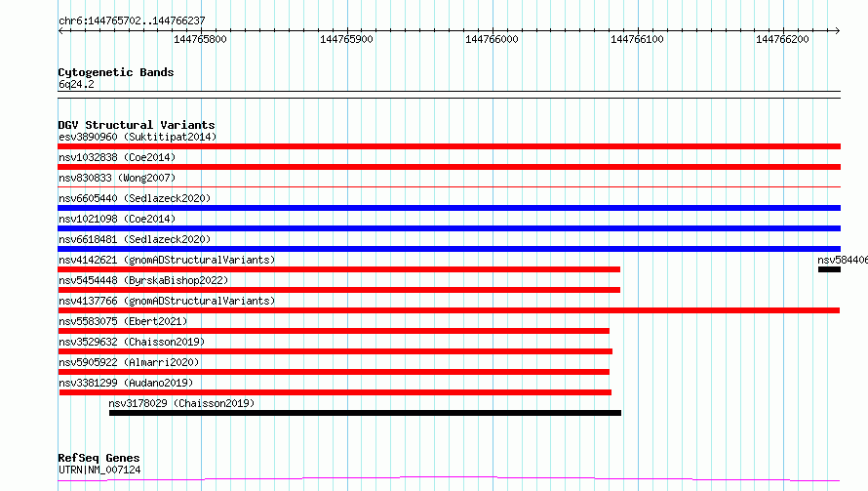Select the red nsv5905922 variant bar
868x491 pixels.
tap(334, 372)
